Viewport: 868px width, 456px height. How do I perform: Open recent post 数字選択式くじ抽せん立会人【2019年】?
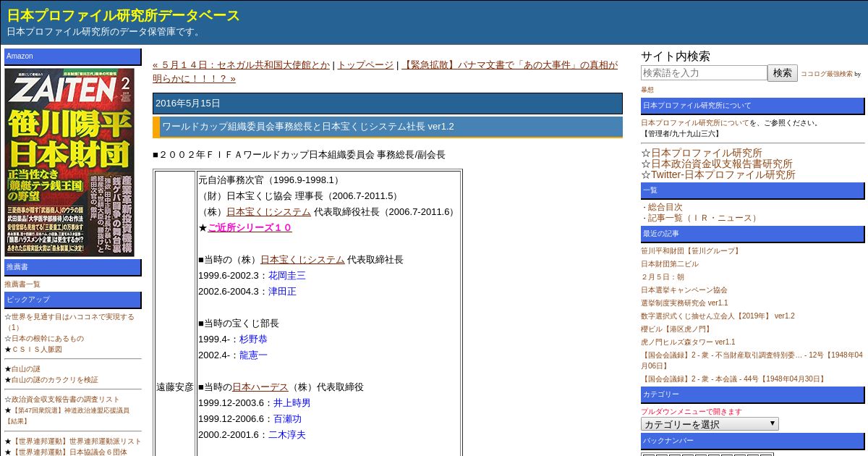pos(718,316)
